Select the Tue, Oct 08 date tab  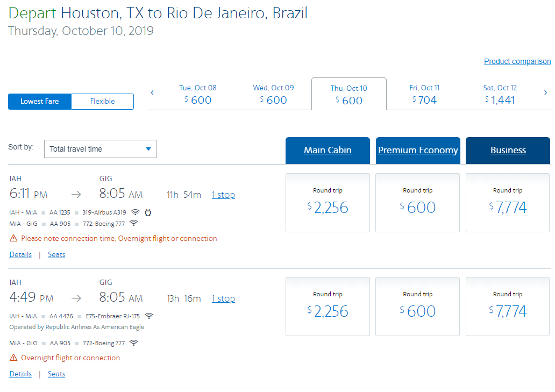(198, 94)
